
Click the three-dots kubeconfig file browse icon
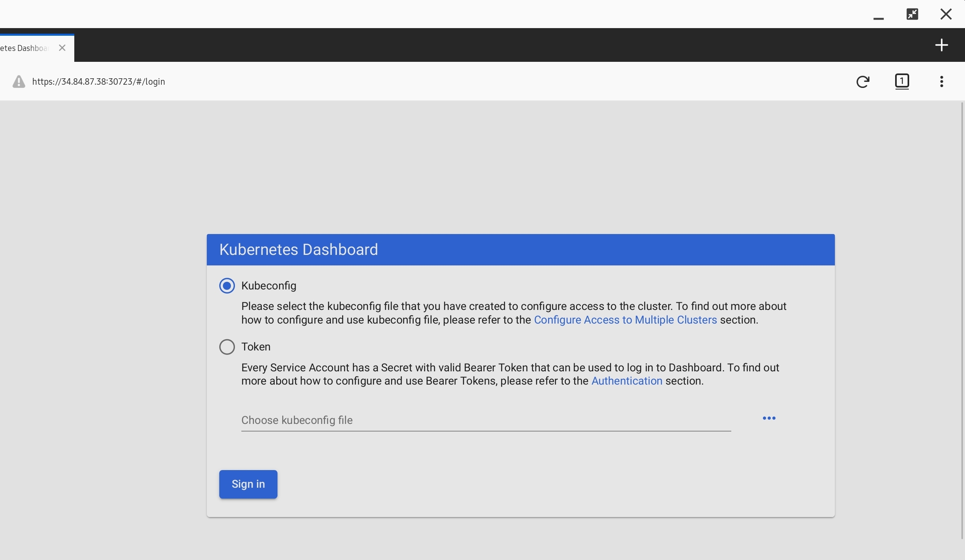coord(769,418)
